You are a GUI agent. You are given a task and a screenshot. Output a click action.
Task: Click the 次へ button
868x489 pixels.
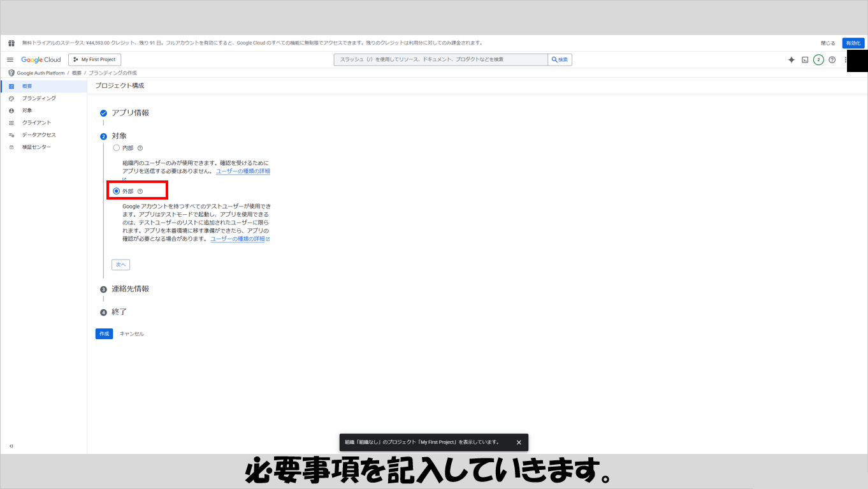pos(120,265)
